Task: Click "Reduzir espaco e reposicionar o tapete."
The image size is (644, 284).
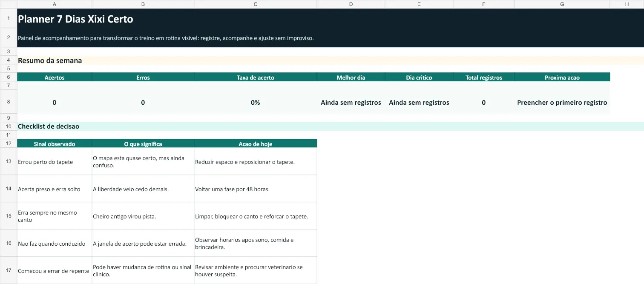Action: pos(256,161)
